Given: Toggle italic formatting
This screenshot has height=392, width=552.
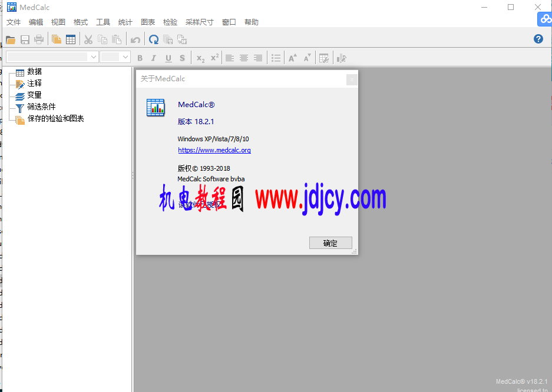Looking at the screenshot, I should click(154, 58).
